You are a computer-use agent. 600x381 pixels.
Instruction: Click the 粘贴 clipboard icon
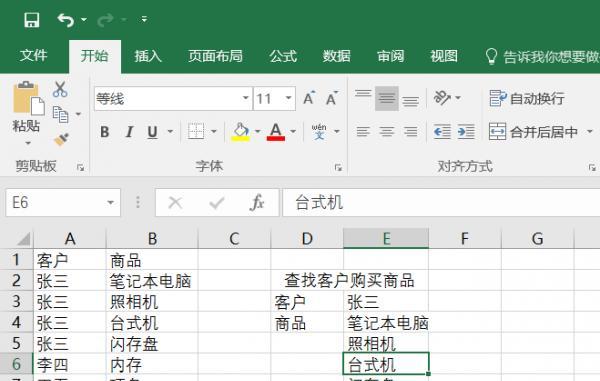28,98
